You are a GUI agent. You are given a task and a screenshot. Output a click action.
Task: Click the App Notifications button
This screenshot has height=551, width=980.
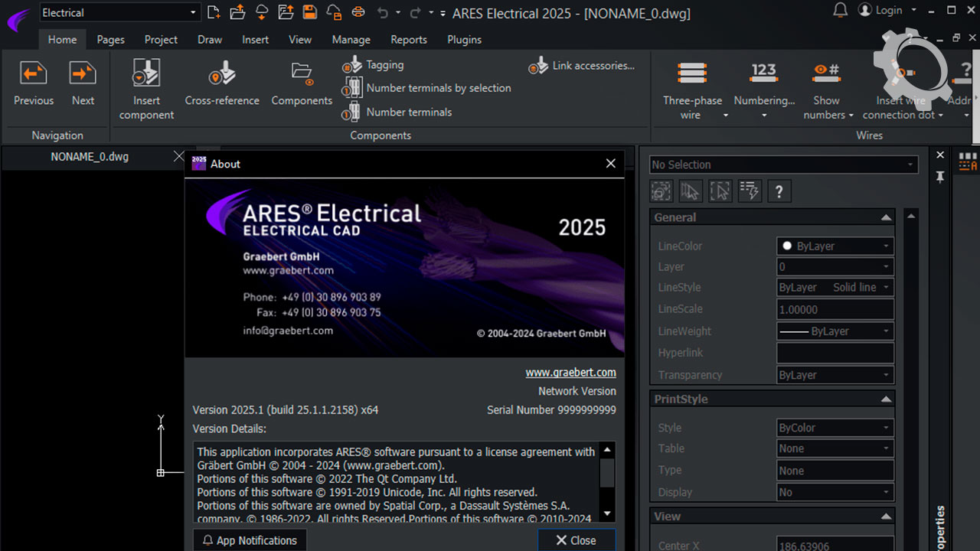pyautogui.click(x=250, y=540)
